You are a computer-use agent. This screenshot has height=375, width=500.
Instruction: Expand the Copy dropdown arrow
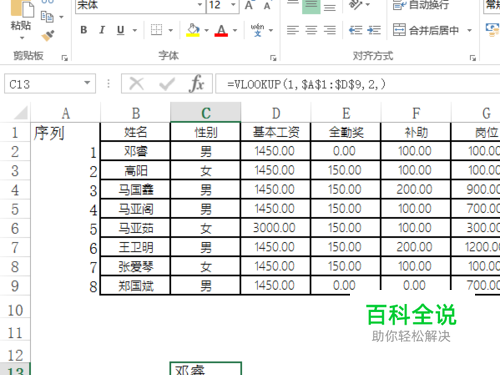pyautogui.click(x=61, y=17)
